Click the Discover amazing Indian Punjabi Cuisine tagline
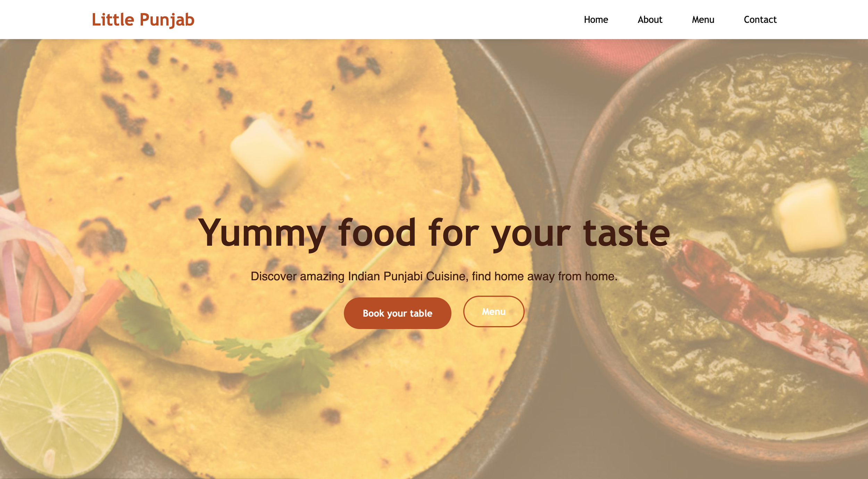 pyautogui.click(x=434, y=276)
